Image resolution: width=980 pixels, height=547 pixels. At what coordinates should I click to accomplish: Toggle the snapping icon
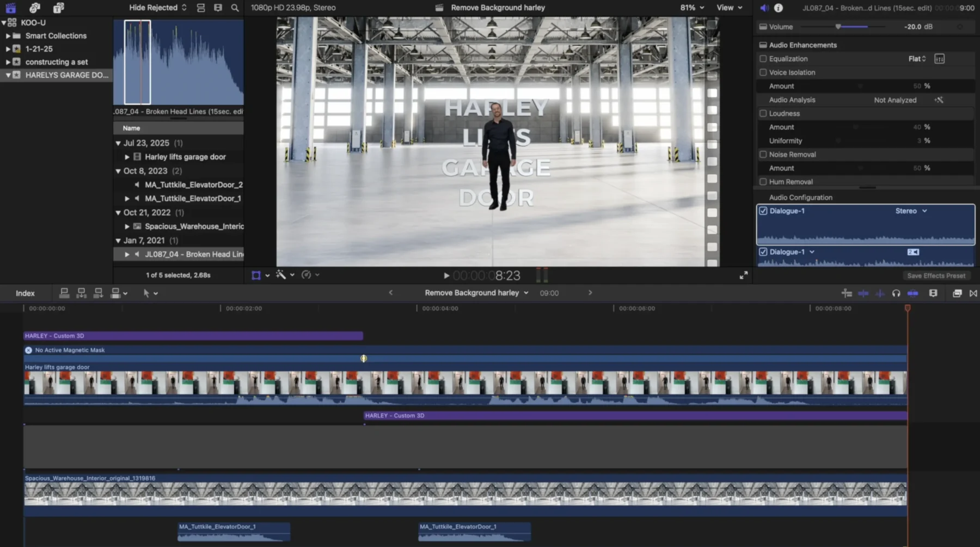pos(913,293)
